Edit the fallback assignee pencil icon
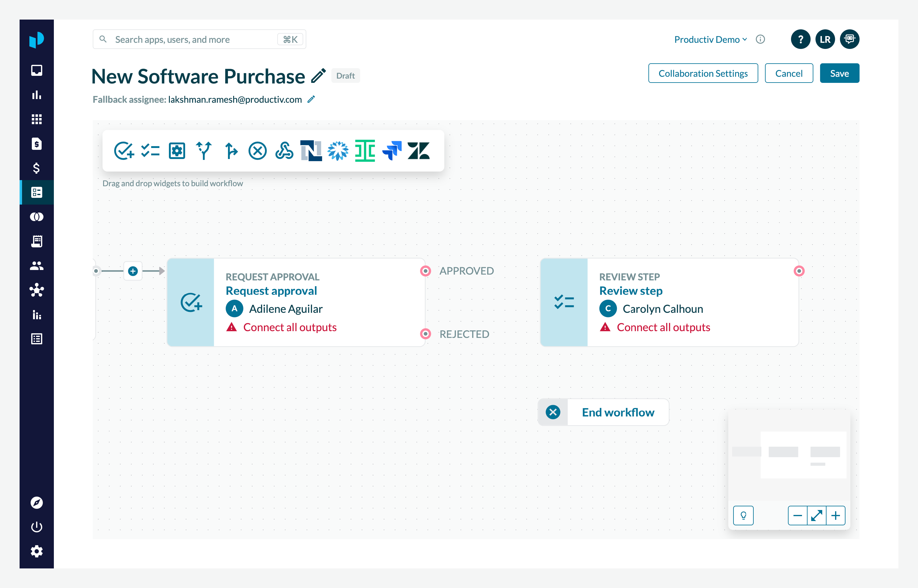918x588 pixels. coord(311,99)
